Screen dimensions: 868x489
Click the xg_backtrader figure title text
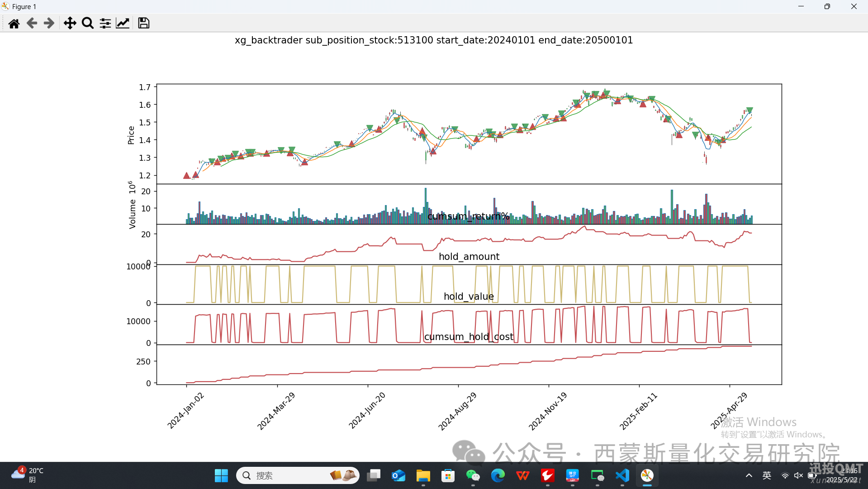coord(433,40)
